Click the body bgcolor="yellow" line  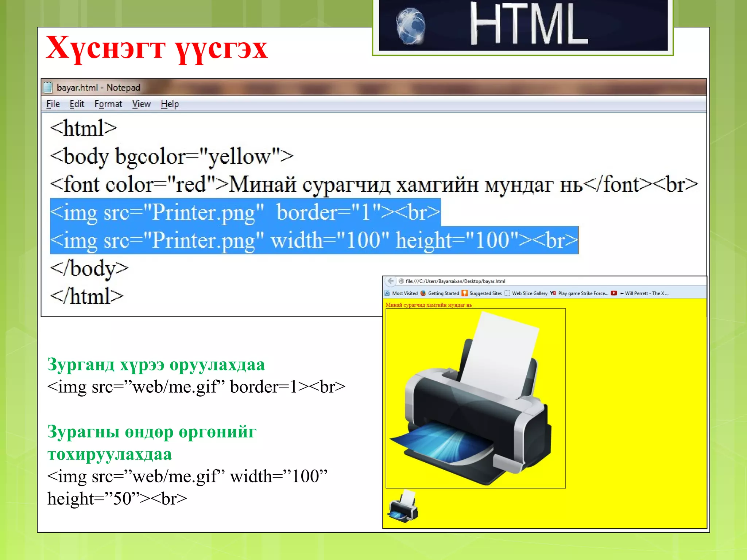coord(172,157)
